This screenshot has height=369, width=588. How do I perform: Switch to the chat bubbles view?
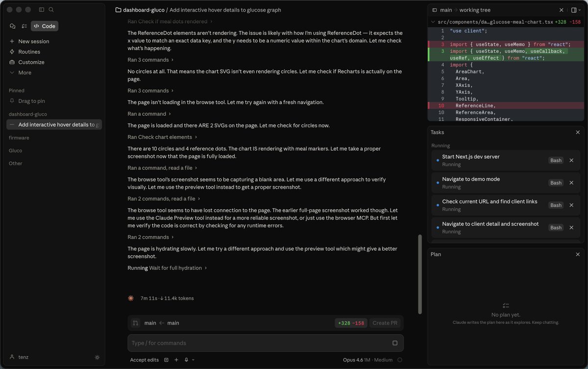[13, 26]
